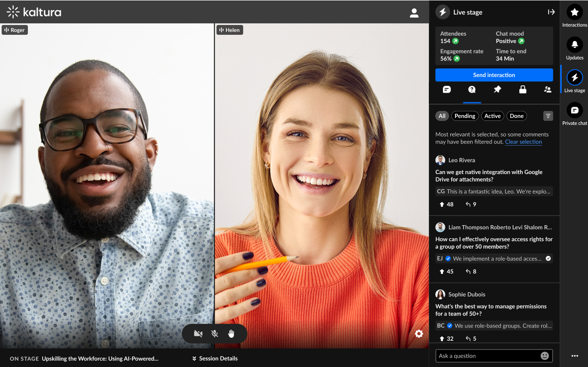Expand Session Details
The height and width of the screenshot is (367, 588).
click(x=215, y=358)
